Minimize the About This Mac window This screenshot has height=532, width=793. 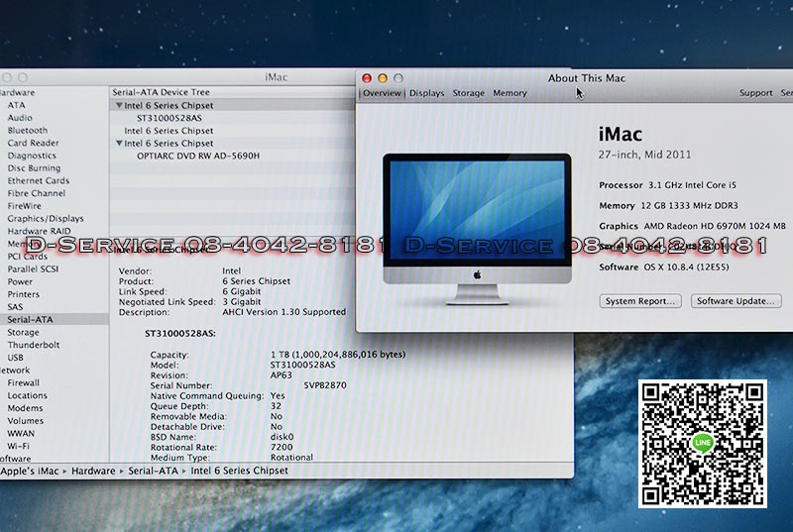click(383, 78)
